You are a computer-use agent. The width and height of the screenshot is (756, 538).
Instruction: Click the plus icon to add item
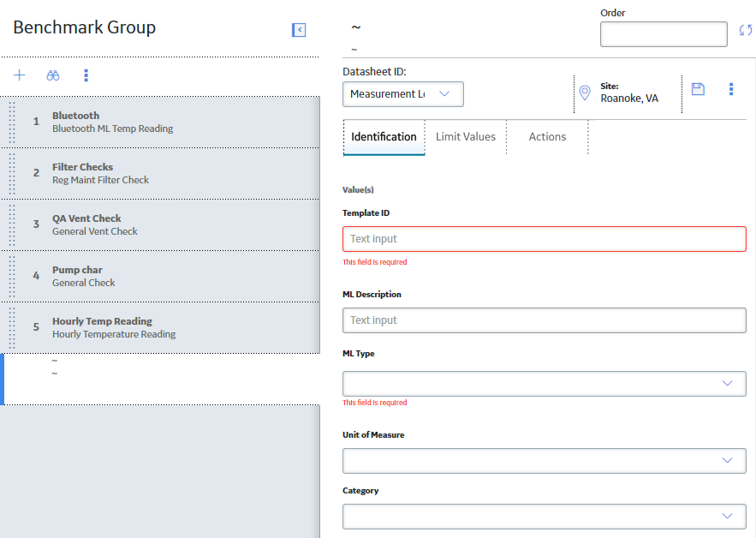pos(20,75)
